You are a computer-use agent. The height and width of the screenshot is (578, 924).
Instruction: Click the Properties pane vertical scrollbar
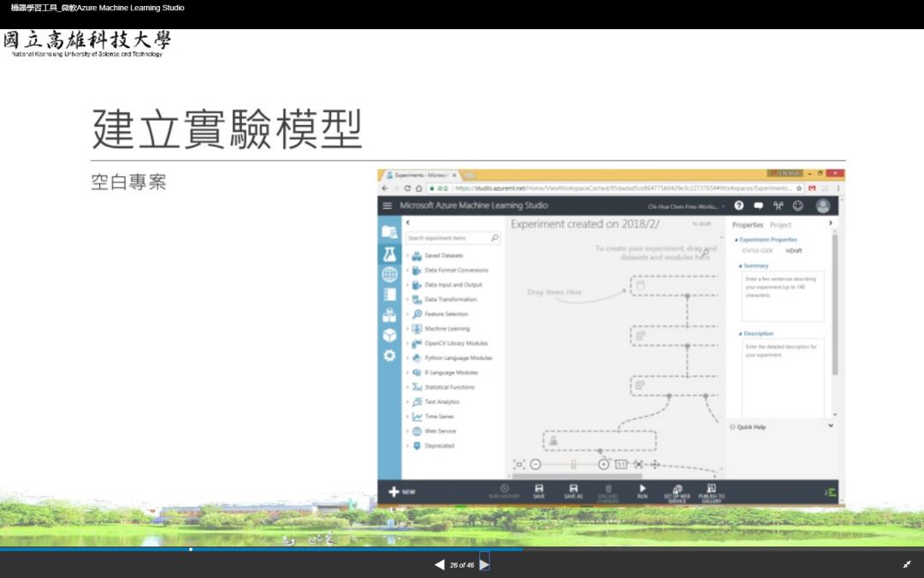[x=834, y=304]
